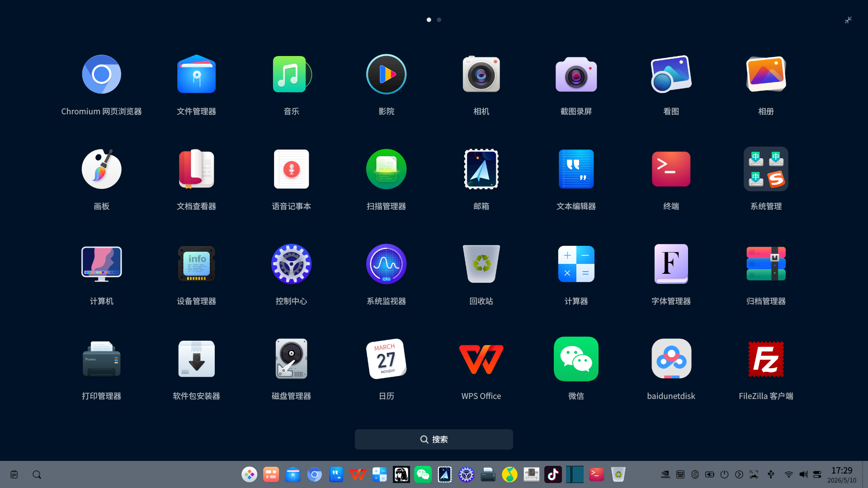Screen dimensions: 868x488
Task: Open the text editor icon in the dock
Action: 336,474
